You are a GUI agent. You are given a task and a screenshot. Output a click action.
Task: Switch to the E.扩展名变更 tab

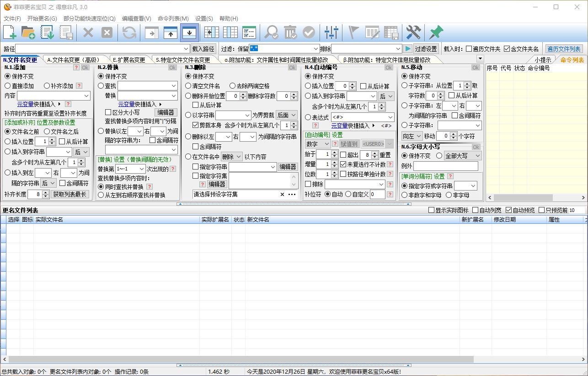[x=129, y=60]
